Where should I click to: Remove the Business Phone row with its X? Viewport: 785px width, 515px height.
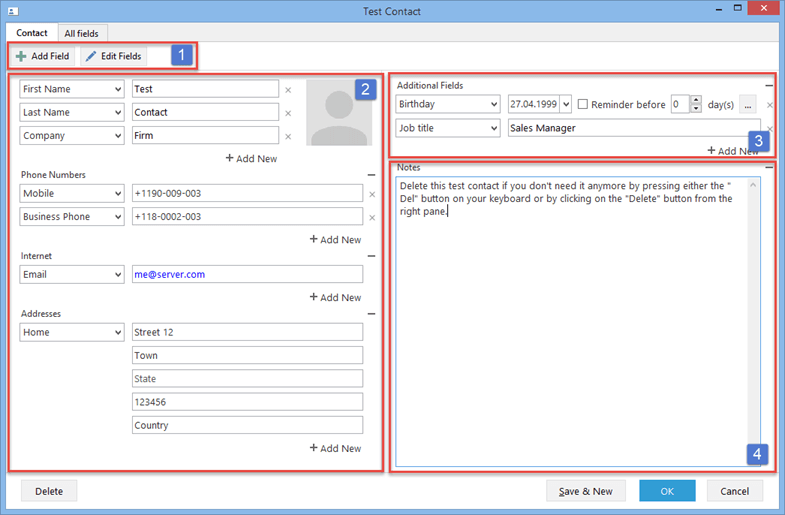[x=372, y=218]
